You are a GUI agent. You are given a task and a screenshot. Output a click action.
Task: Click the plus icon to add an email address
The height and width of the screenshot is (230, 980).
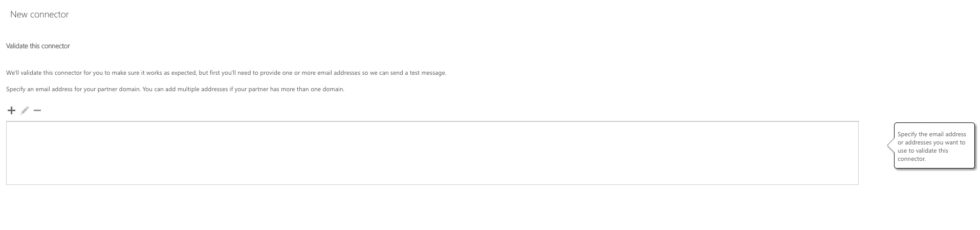pos(11,110)
